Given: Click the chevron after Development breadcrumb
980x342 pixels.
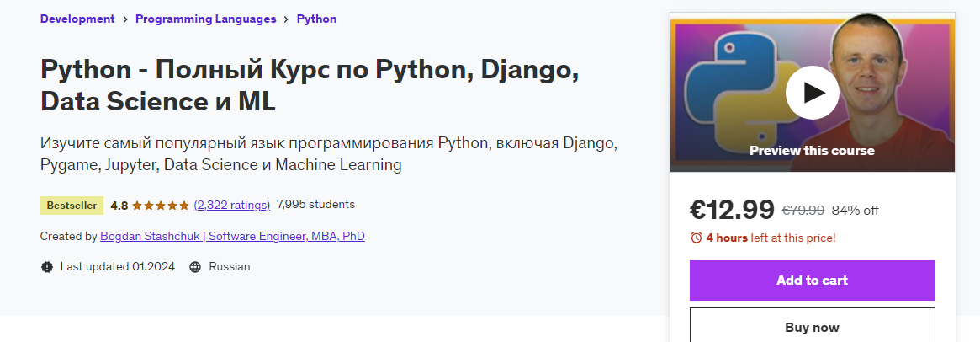Looking at the screenshot, I should tap(125, 19).
